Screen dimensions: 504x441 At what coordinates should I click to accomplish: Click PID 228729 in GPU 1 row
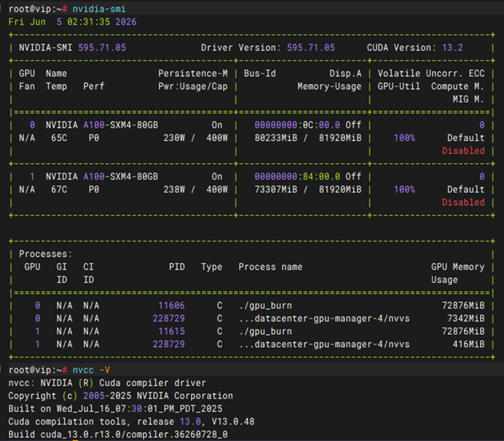pyautogui.click(x=169, y=344)
